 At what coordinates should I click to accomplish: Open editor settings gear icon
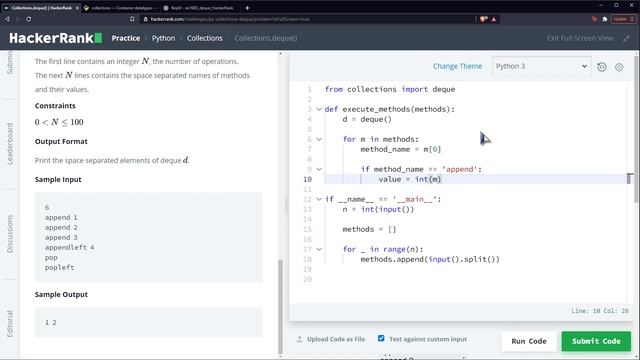point(619,67)
